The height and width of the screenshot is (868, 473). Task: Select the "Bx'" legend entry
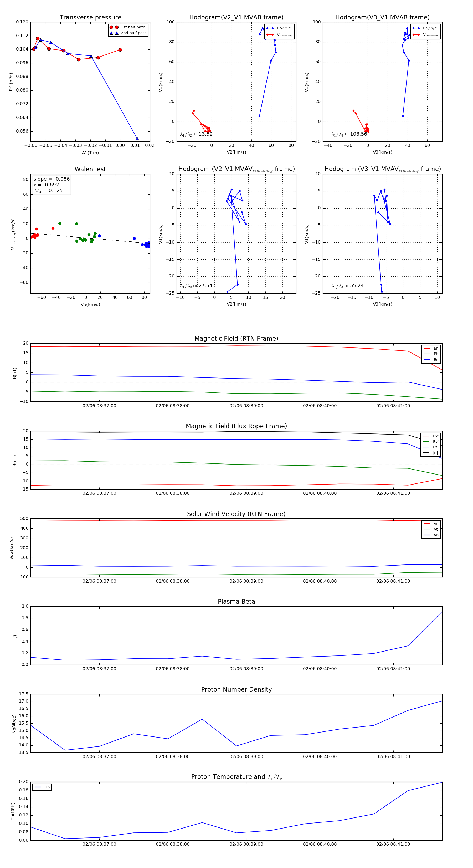coord(431,436)
